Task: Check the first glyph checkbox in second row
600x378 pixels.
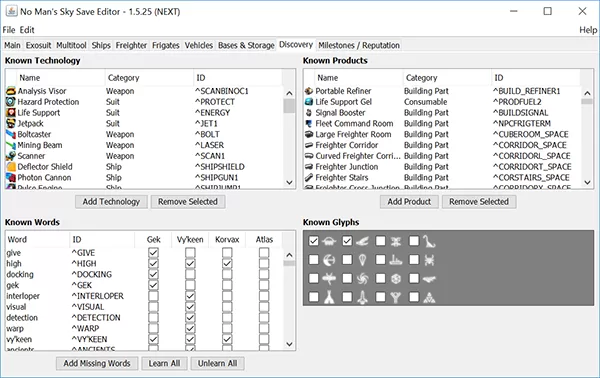Action: (x=313, y=260)
